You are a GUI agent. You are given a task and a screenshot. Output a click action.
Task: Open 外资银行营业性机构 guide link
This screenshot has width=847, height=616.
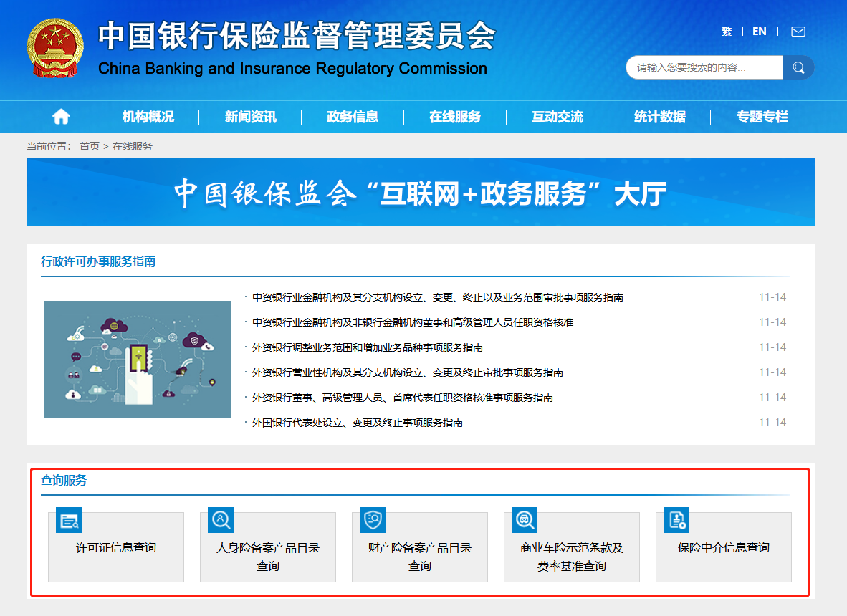pyautogui.click(x=408, y=372)
